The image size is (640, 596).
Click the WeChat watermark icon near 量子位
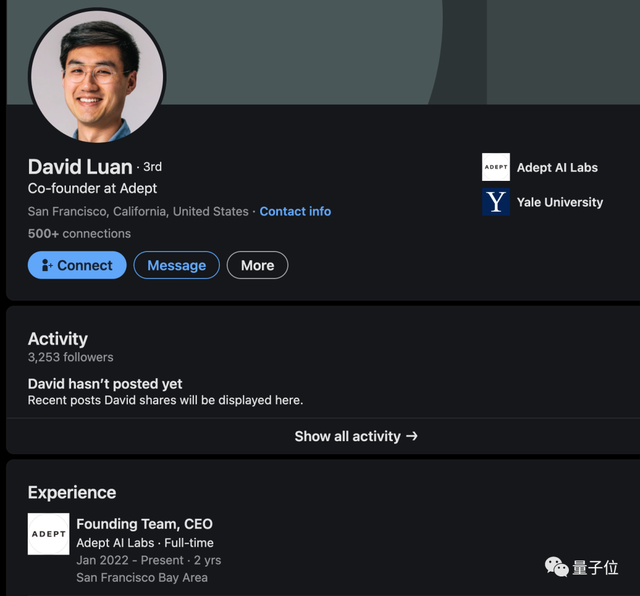[556, 567]
